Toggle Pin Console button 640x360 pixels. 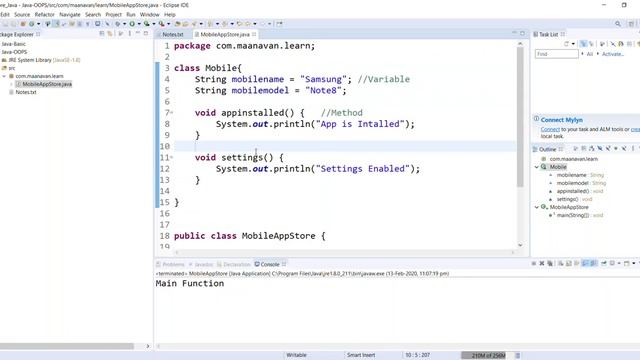point(604,264)
